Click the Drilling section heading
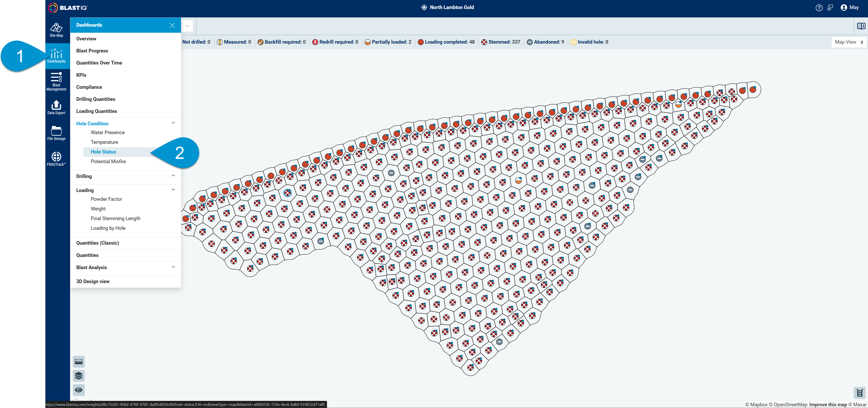This screenshot has height=408, width=868. point(84,176)
